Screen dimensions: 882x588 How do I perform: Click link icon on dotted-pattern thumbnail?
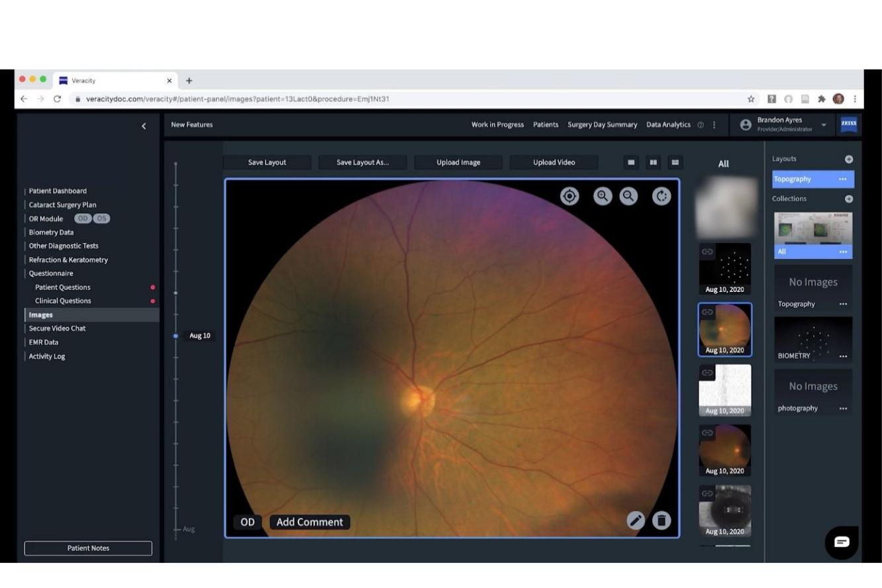(x=707, y=252)
